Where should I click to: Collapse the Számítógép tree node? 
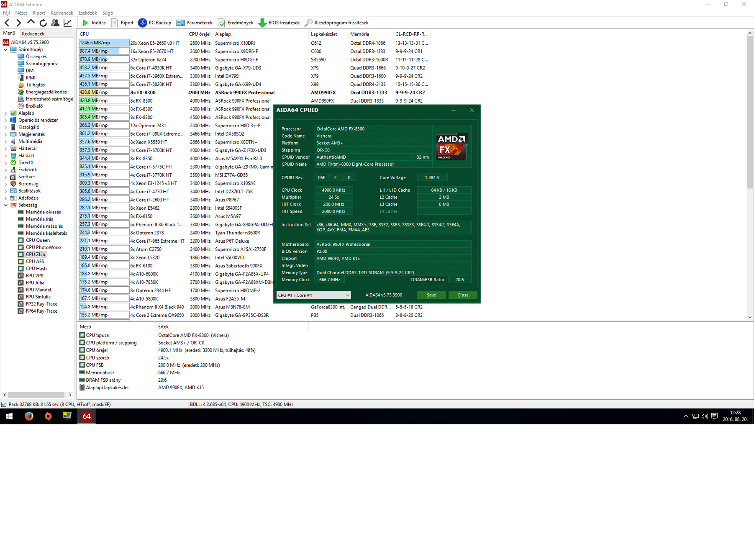pos(5,49)
